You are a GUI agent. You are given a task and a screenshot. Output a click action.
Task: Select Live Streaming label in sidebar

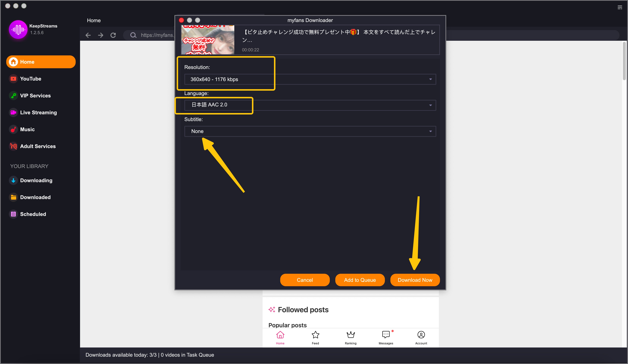[38, 112]
